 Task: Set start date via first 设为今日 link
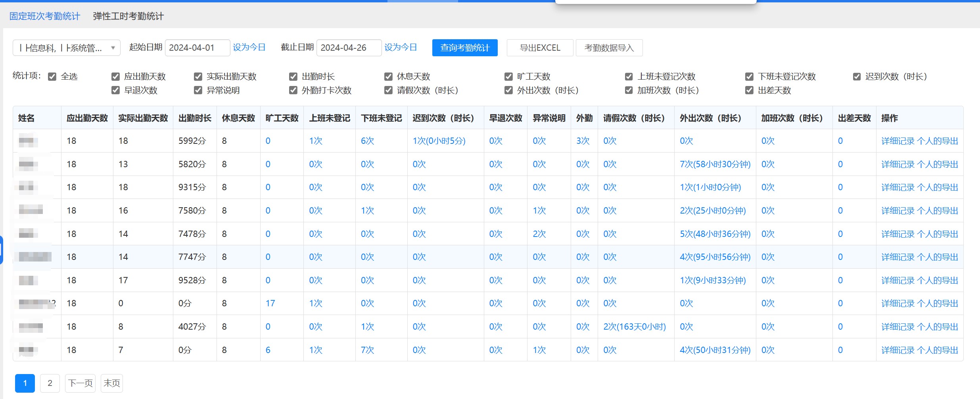(x=249, y=48)
